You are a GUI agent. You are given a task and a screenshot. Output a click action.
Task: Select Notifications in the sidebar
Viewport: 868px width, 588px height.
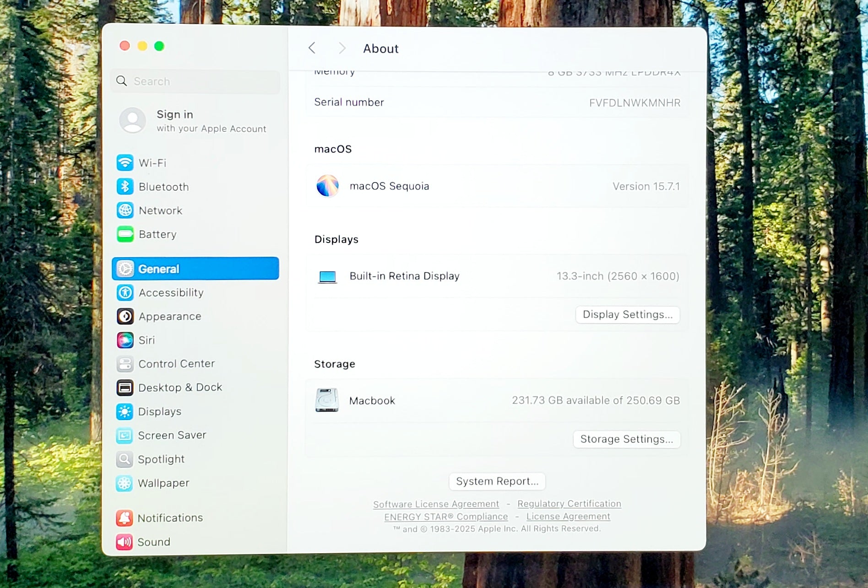click(x=170, y=518)
